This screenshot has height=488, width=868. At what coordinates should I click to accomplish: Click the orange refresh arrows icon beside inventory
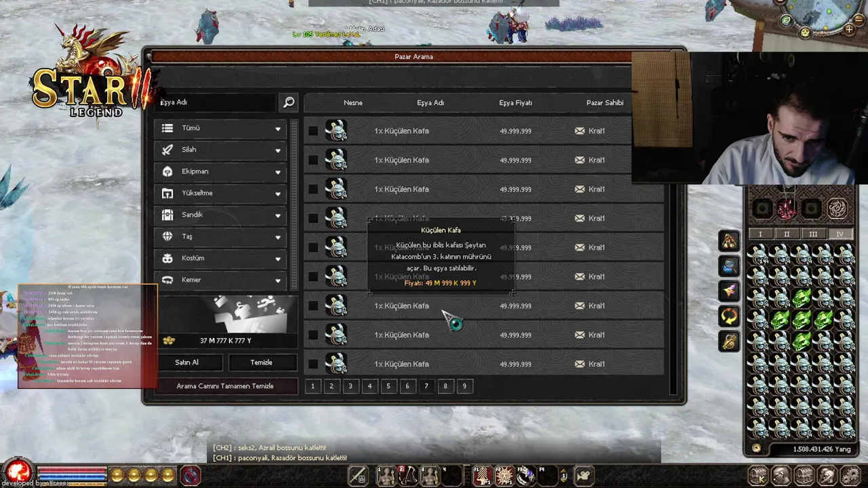tap(729, 316)
